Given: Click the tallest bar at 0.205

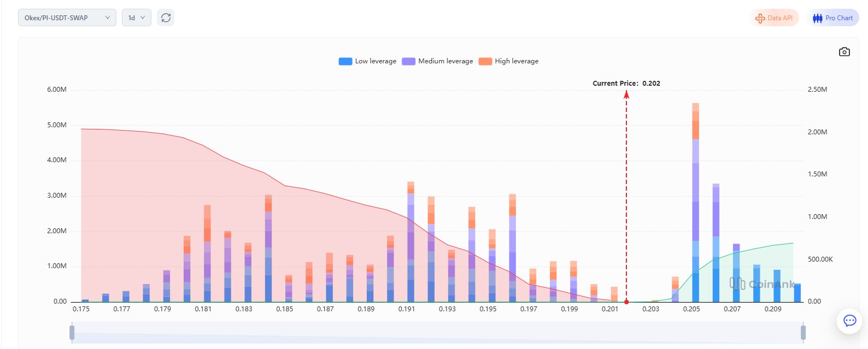Looking at the screenshot, I should pos(695,202).
